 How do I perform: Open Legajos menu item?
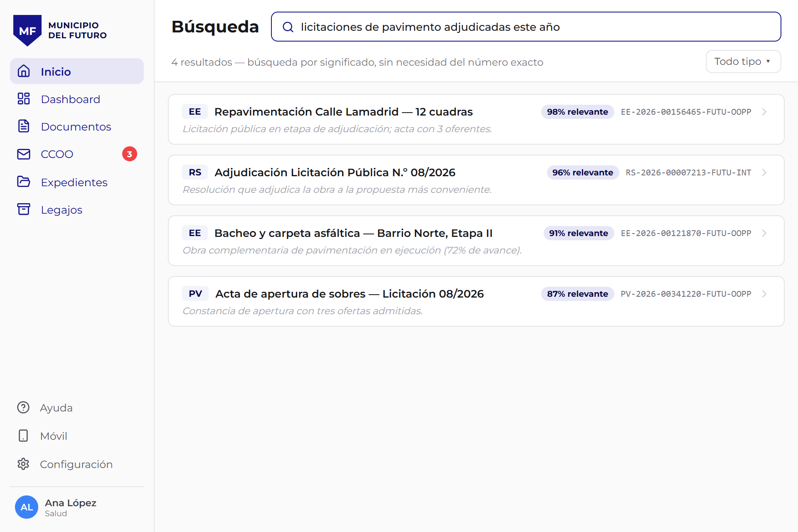(77, 209)
